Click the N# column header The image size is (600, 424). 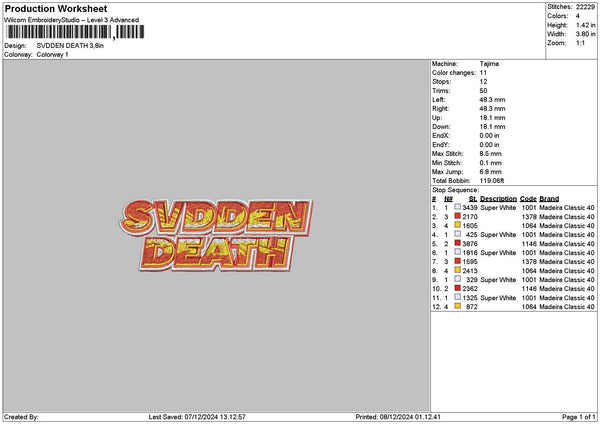coord(448,199)
